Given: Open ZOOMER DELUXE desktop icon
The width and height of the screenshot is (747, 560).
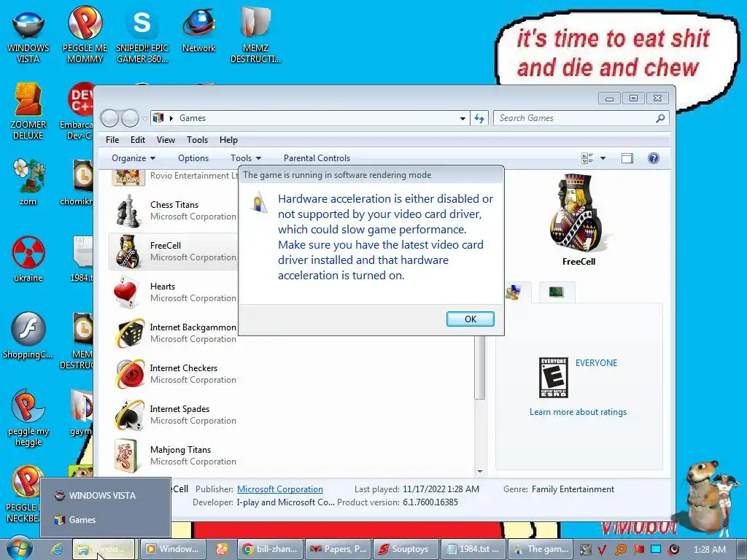Looking at the screenshot, I should point(28,111).
